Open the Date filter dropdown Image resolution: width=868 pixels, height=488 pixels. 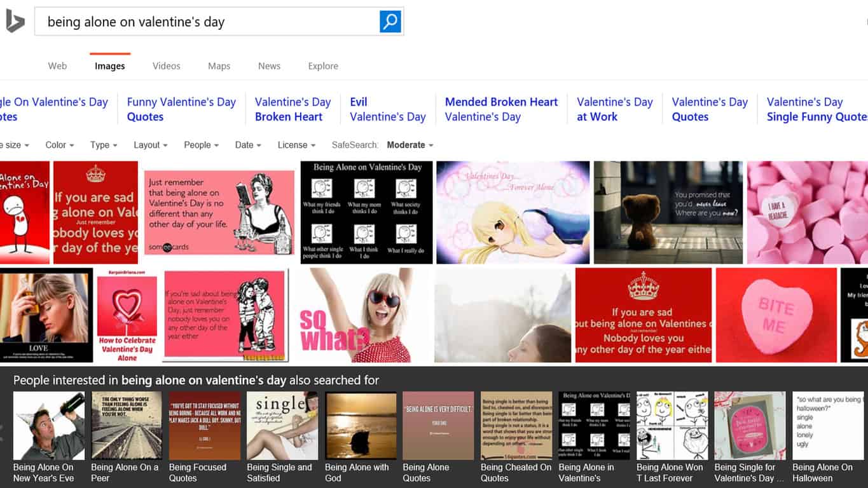tap(247, 145)
